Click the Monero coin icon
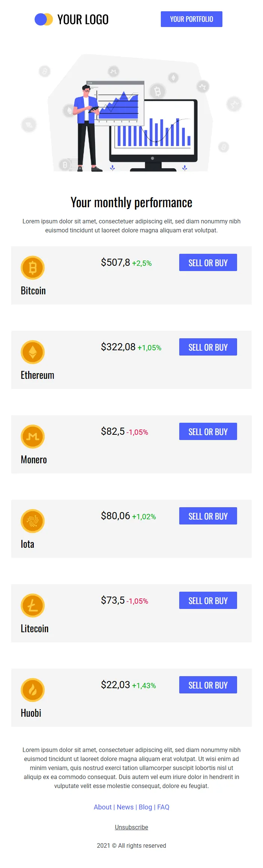Image resolution: width=263 pixels, height=868 pixels. coord(33,437)
